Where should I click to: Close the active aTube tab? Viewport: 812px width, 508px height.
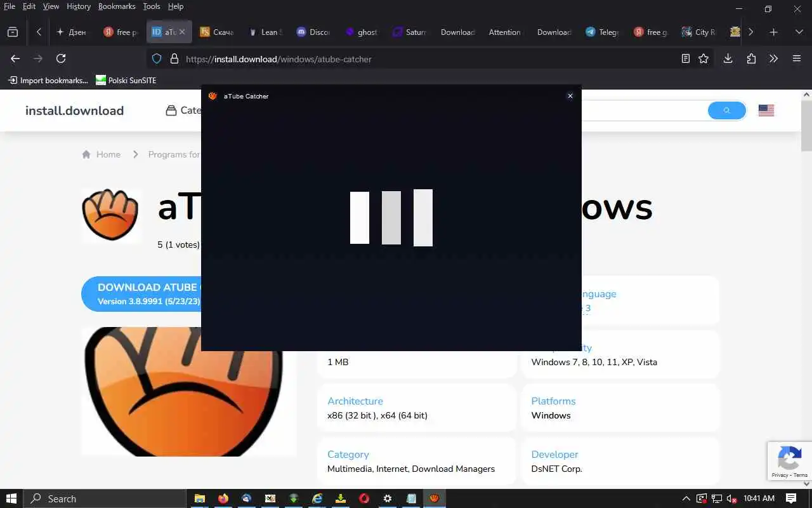tap(182, 32)
